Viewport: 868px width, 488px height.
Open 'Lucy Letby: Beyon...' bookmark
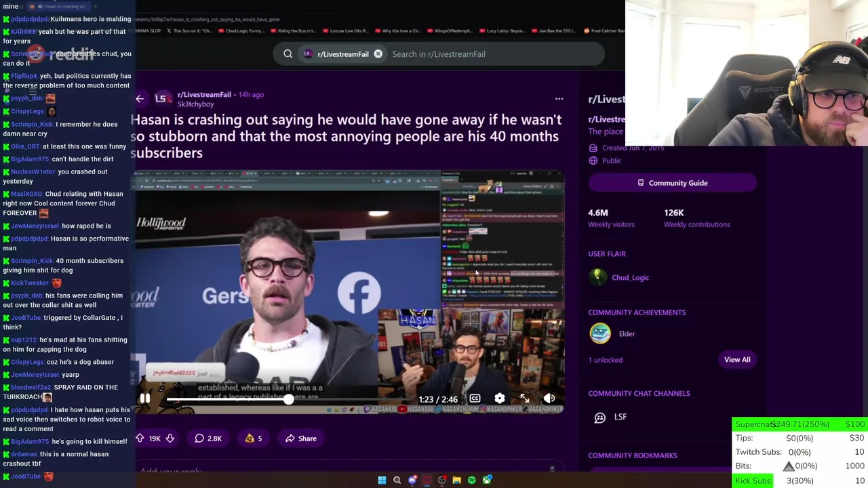click(502, 30)
